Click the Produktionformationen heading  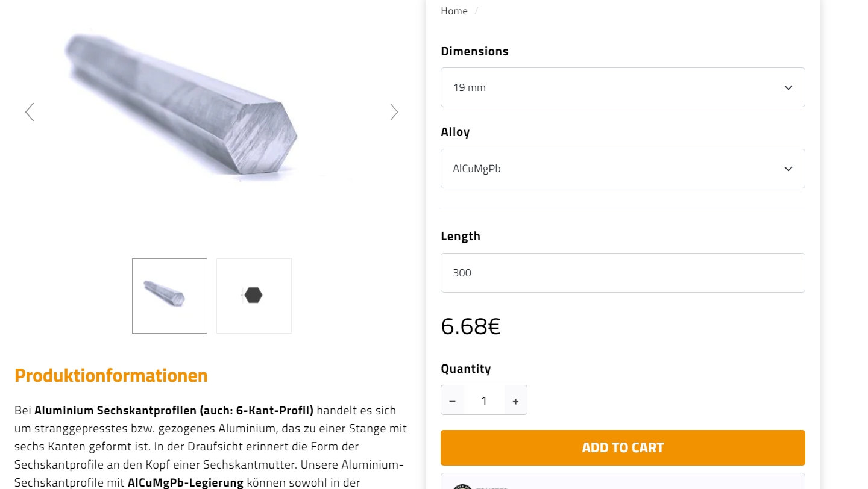(111, 376)
